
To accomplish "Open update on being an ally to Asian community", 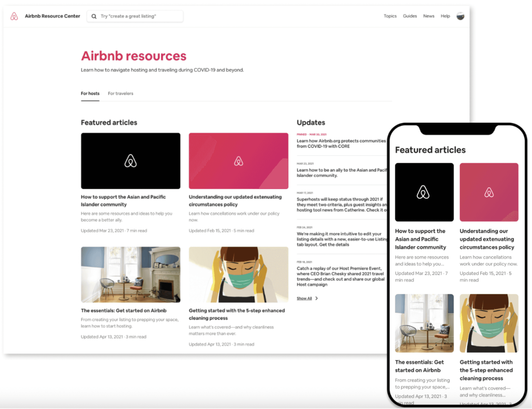I will coord(342,173).
